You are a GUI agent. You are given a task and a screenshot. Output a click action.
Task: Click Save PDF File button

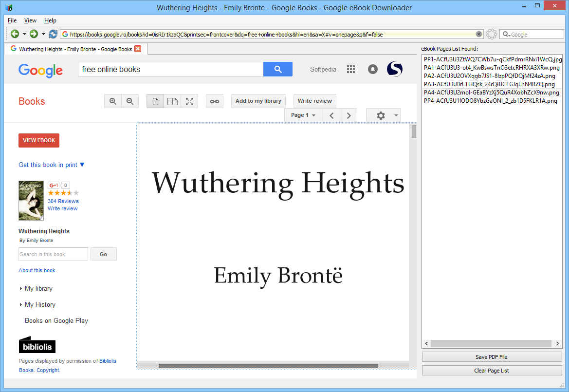492,357
